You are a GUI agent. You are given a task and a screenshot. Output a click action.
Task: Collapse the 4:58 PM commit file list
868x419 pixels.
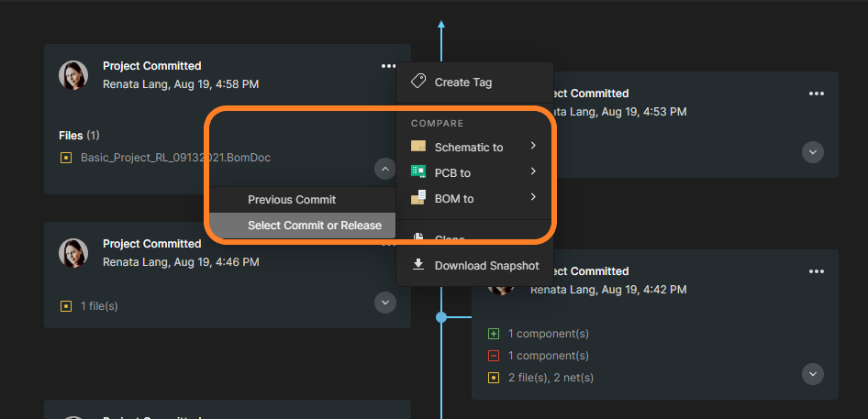click(x=385, y=169)
